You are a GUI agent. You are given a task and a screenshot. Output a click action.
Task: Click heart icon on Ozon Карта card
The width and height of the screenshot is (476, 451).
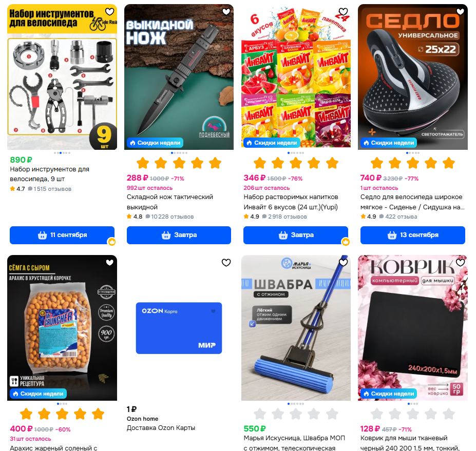click(x=226, y=263)
